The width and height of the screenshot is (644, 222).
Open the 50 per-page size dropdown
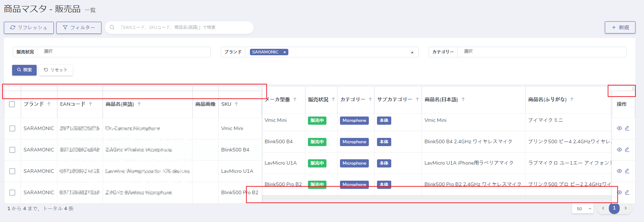(x=583, y=209)
